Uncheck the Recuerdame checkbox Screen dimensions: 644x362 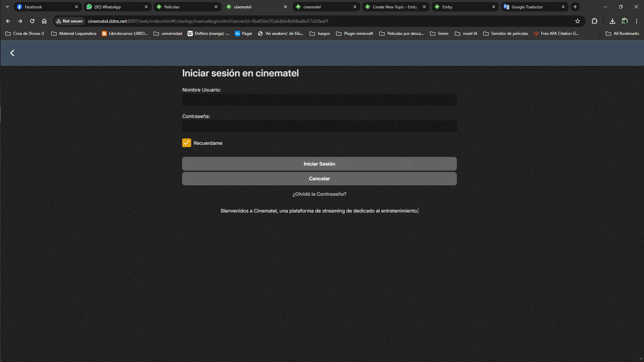(x=186, y=143)
